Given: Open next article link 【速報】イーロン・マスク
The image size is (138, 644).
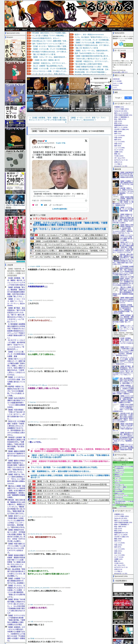Looking at the screenshot, I should [x=89, y=119].
